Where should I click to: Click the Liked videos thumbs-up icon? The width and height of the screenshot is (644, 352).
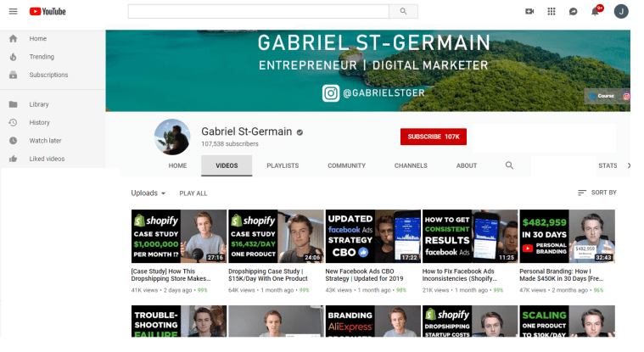pos(13,159)
